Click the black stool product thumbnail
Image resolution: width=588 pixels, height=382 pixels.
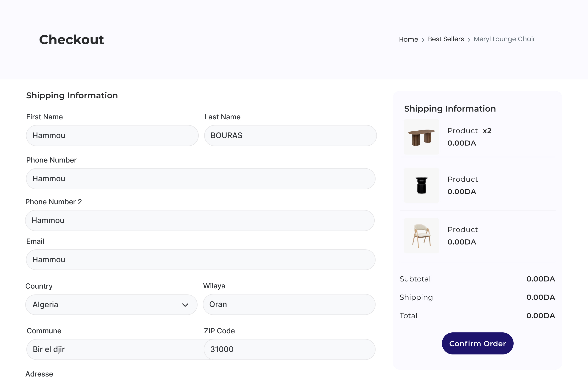click(x=421, y=185)
